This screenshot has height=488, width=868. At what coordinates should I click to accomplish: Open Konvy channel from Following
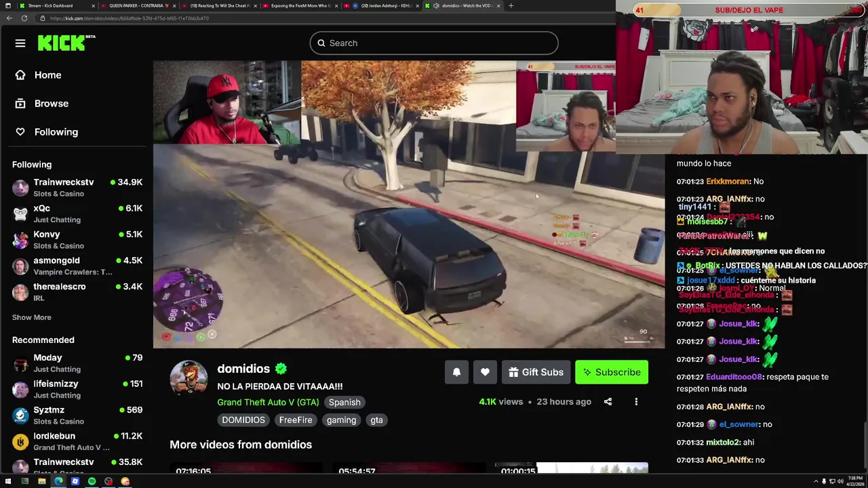pos(77,239)
